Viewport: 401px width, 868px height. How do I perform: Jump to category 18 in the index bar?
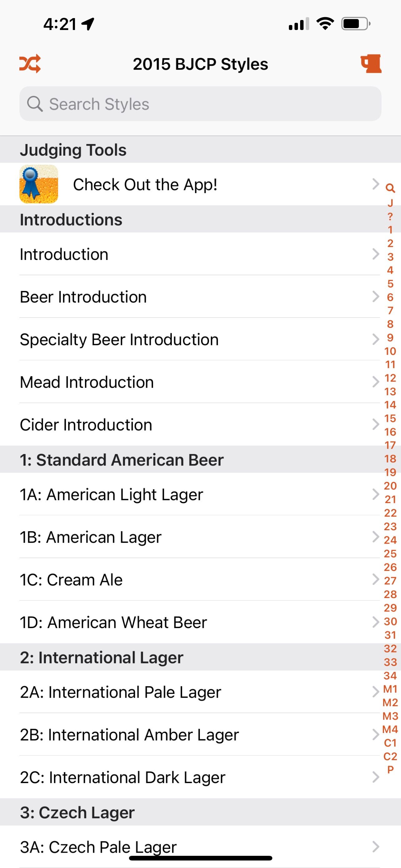coord(390,459)
